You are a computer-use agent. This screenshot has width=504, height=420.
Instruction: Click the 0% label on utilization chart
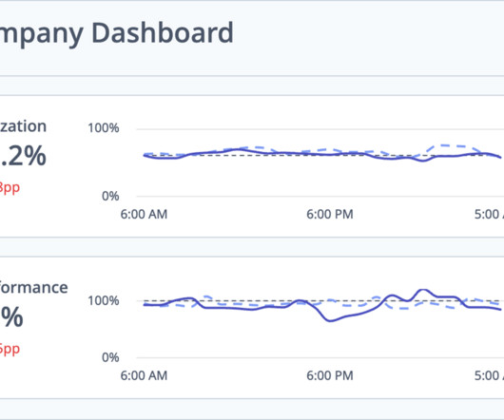(110, 196)
